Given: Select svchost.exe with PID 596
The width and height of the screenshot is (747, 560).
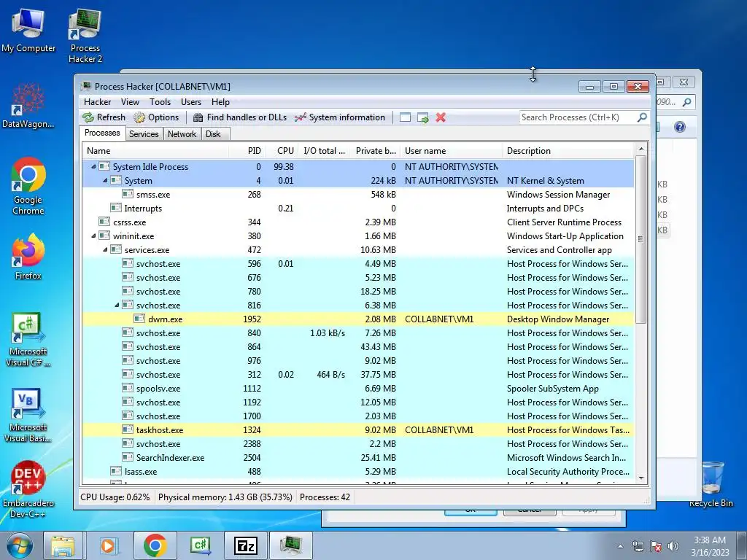Looking at the screenshot, I should (358, 263).
